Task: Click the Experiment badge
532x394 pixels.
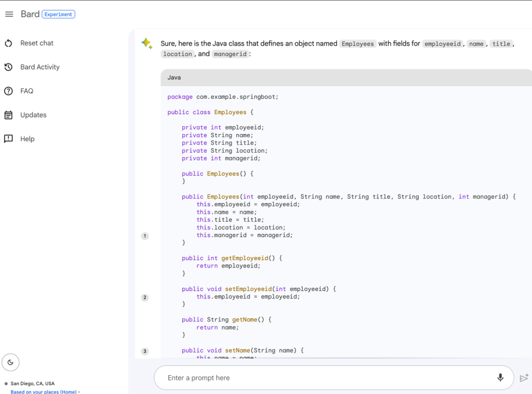Action: [x=58, y=15]
